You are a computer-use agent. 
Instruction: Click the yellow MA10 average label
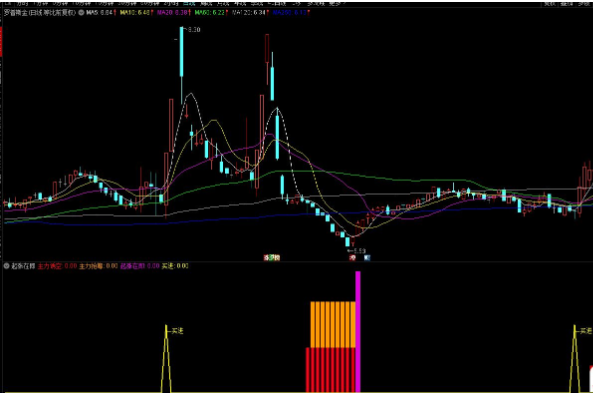(x=135, y=12)
